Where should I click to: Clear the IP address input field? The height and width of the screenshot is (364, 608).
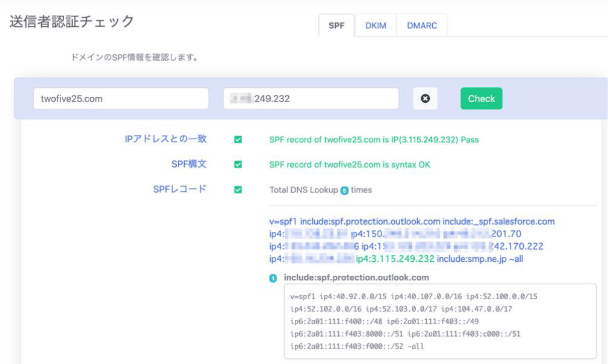[x=424, y=98]
